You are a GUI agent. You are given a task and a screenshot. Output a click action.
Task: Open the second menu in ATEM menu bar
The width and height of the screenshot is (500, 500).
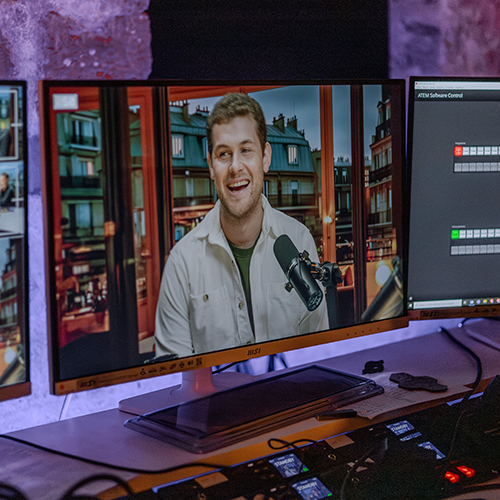425,87
